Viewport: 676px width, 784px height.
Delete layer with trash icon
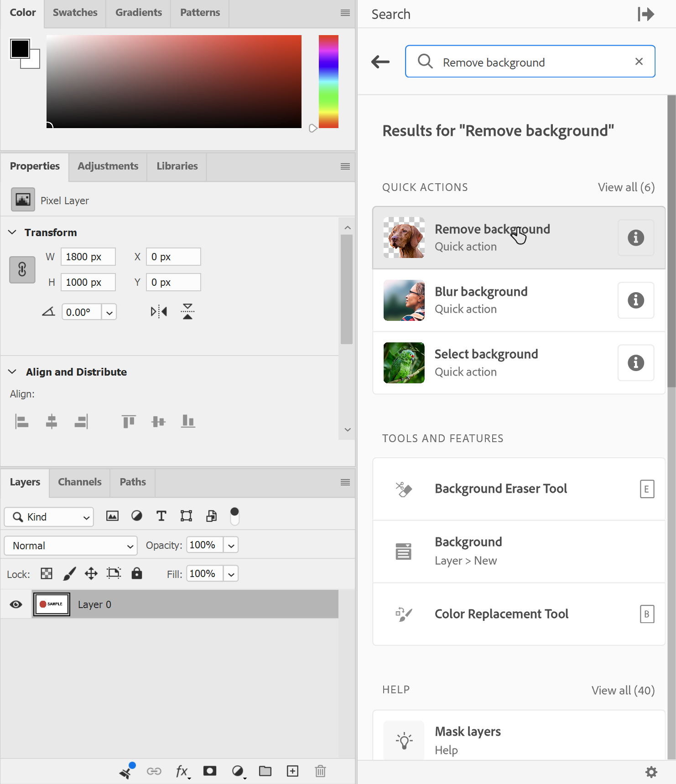click(x=320, y=771)
